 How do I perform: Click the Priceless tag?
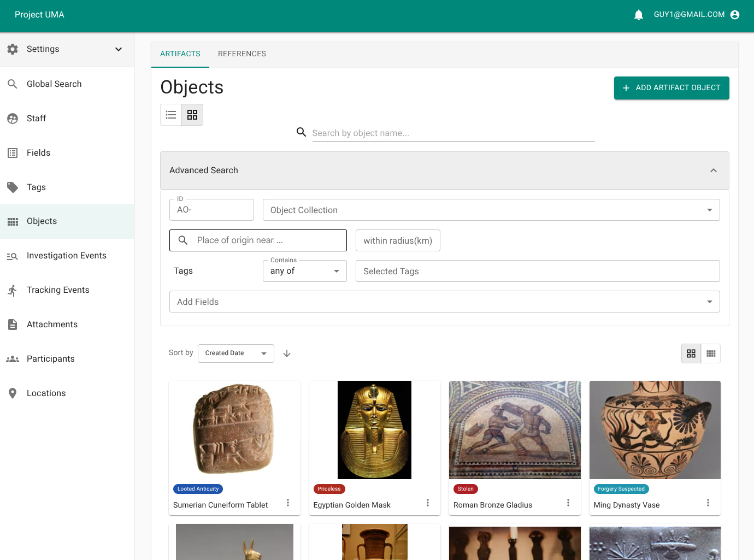coord(329,489)
